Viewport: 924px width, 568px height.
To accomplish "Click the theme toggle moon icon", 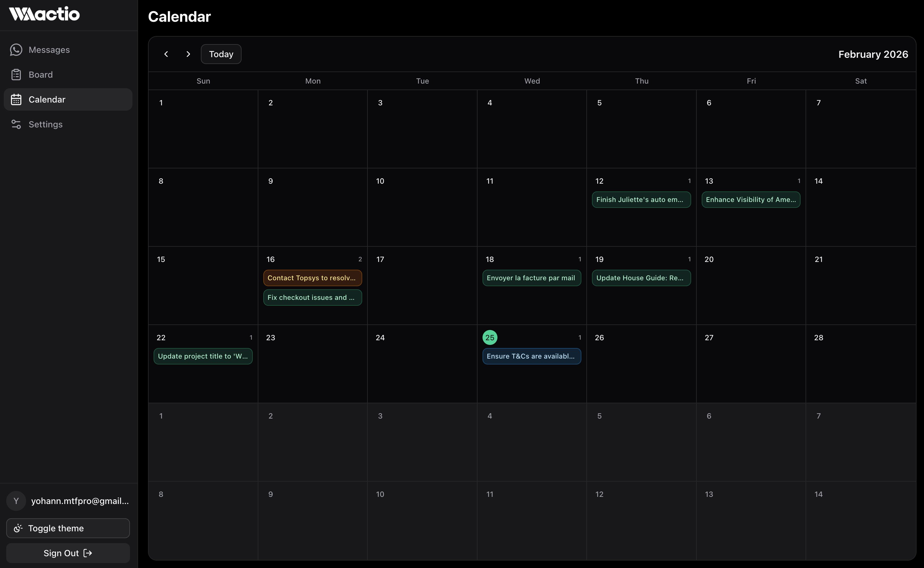I will coord(18,528).
